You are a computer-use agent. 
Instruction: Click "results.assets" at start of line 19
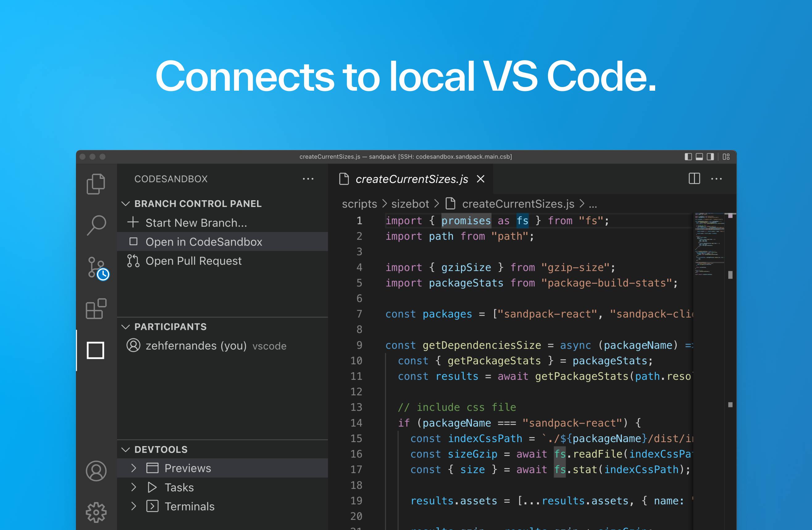[454, 500]
